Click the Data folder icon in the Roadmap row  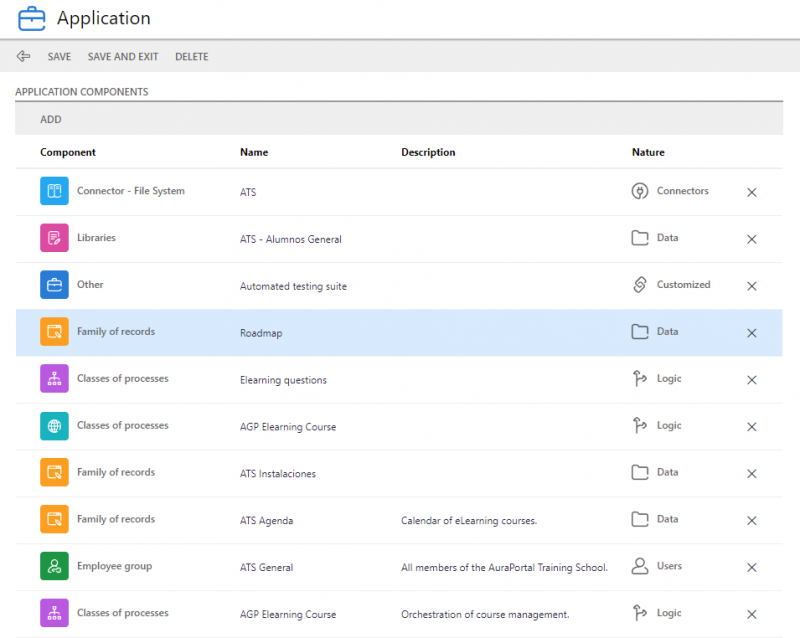(640, 332)
